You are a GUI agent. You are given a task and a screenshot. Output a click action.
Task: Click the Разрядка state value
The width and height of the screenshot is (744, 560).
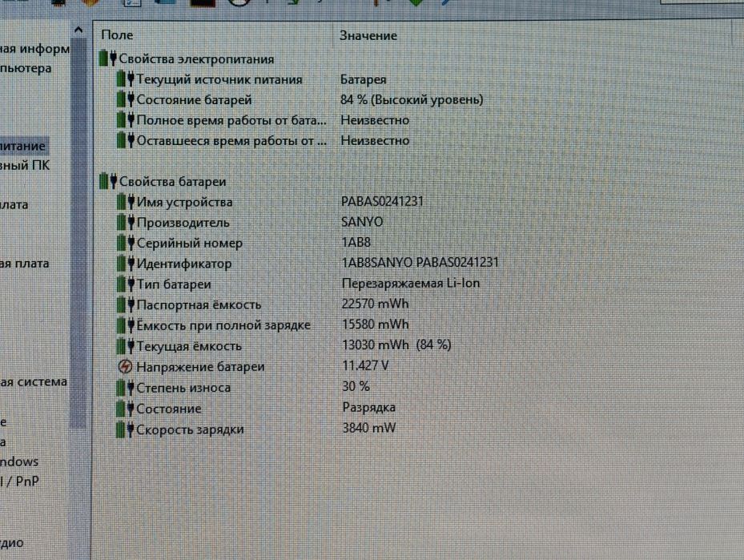click(368, 407)
